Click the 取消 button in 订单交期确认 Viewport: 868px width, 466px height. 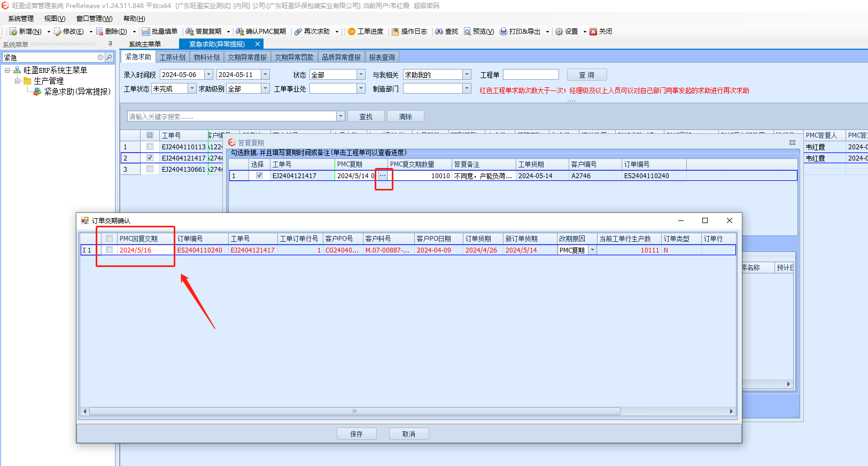pos(409,434)
